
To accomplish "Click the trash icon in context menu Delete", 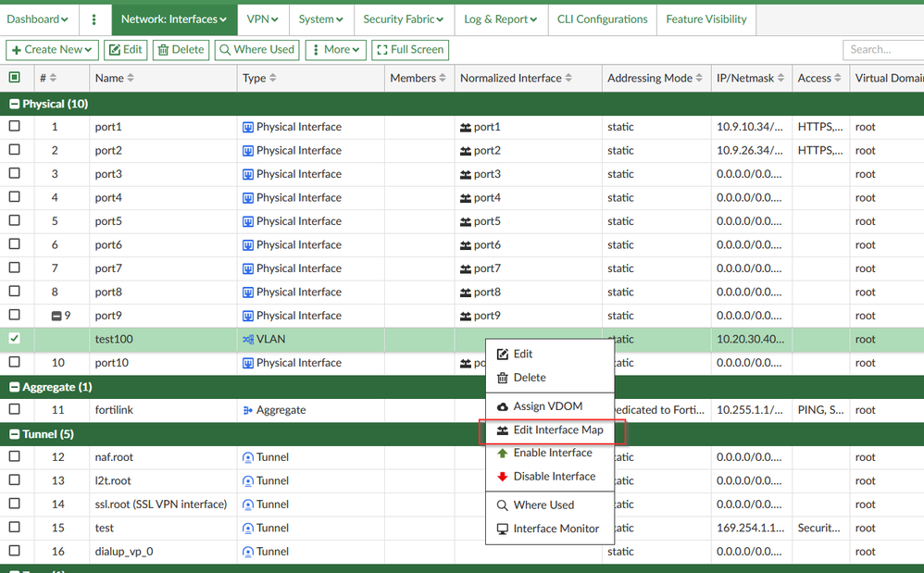I will point(503,378).
